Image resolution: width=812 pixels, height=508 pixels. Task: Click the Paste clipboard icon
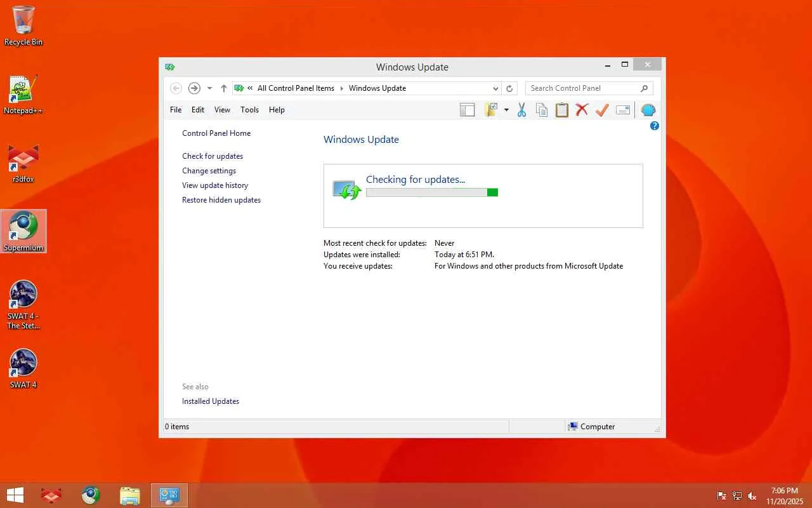[x=561, y=110]
